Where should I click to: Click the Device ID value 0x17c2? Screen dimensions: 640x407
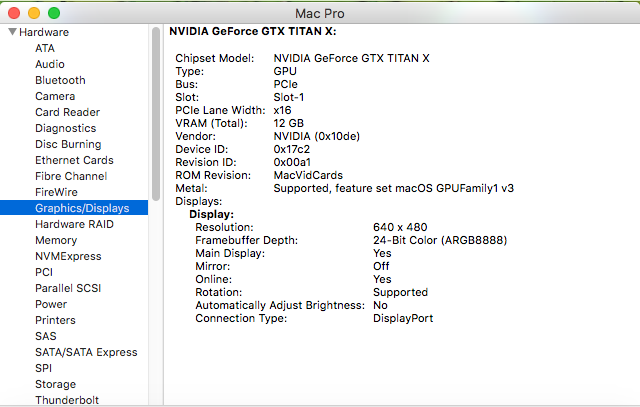pos(291,149)
